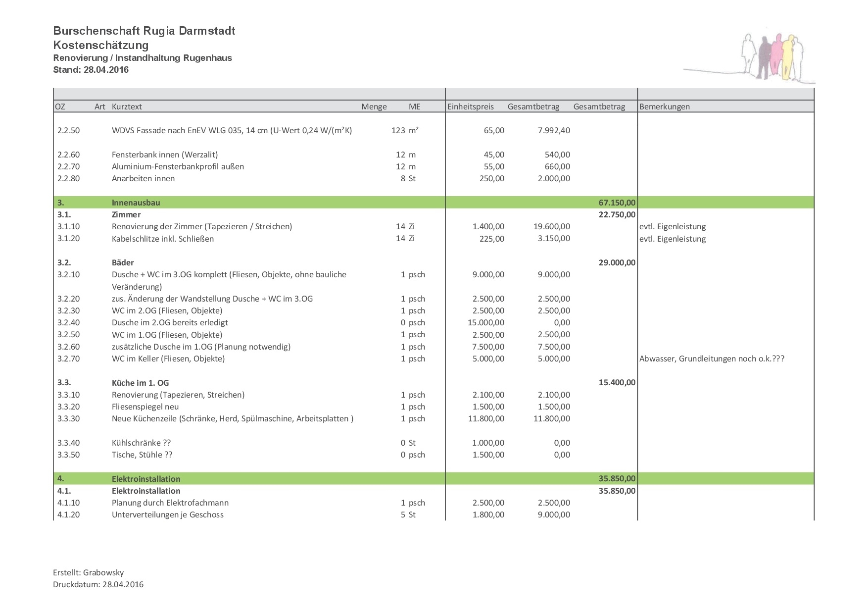Click 'Druckdatum: 28.04.2016' footer text

[98, 585]
